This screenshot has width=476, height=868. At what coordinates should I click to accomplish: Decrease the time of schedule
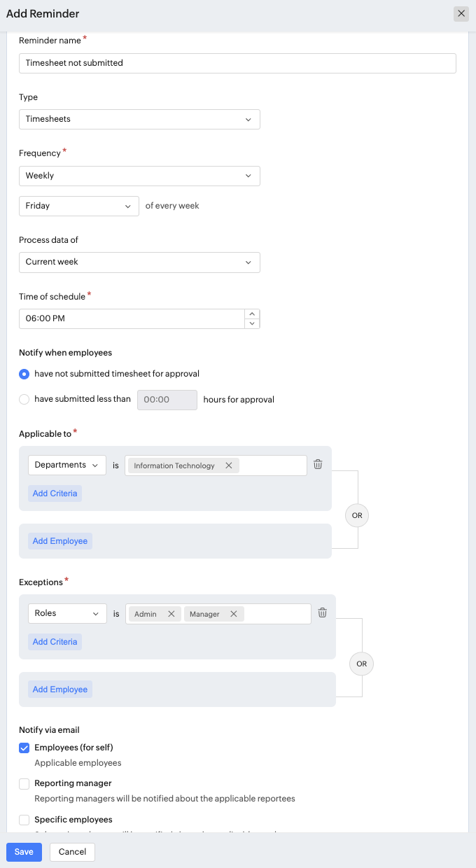[x=252, y=323]
